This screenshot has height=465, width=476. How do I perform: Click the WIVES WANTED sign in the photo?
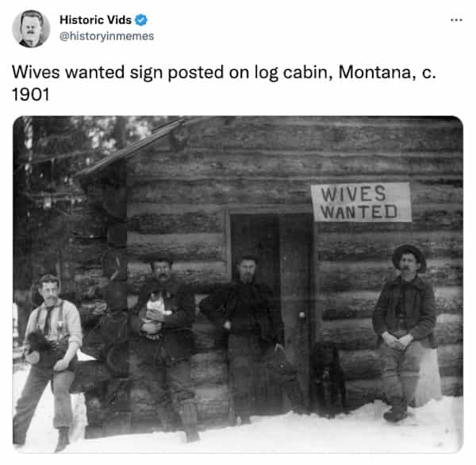point(361,202)
